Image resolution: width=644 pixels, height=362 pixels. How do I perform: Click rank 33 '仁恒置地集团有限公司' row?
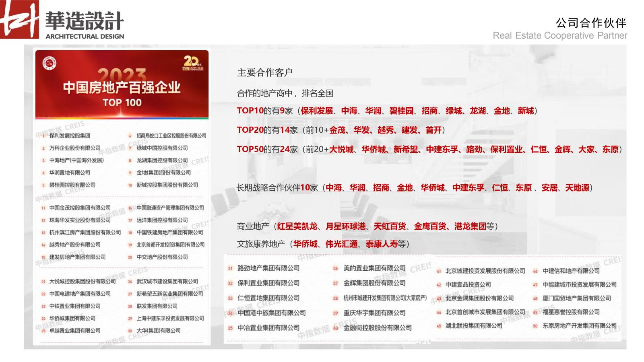tap(264, 298)
